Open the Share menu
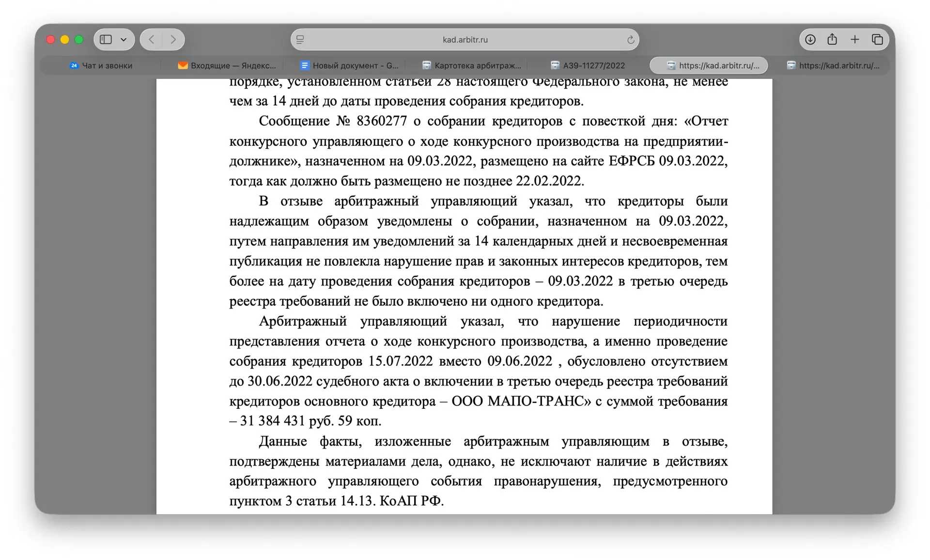Image resolution: width=930 pixels, height=560 pixels. tap(832, 39)
